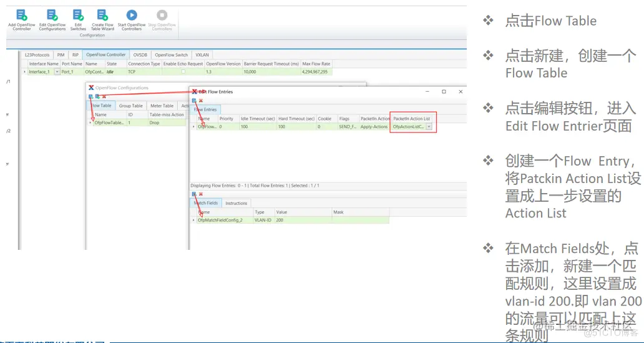Click Barrier Request Timeout 10,000 cell
Screen dimensions: 644x343
271,72
